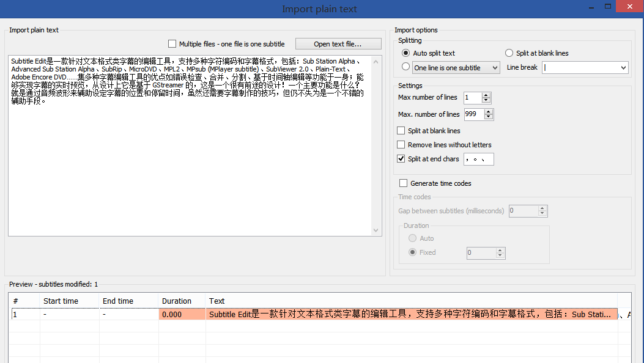Decrease Max number of lines value 1
The height and width of the screenshot is (363, 644).
[486, 100]
